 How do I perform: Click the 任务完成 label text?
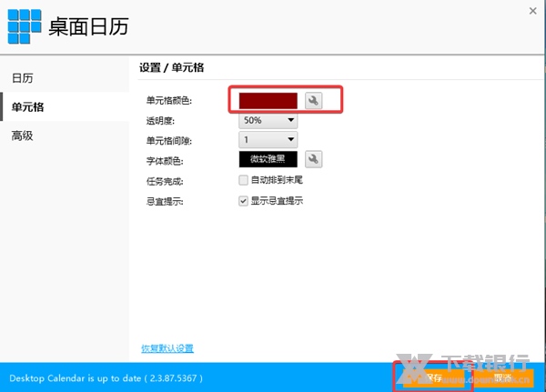165,180
